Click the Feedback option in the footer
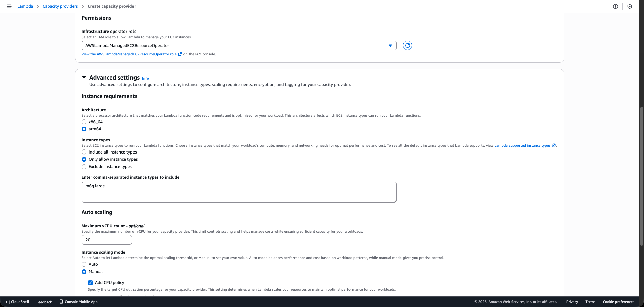This screenshot has width=644, height=307. coord(44,302)
